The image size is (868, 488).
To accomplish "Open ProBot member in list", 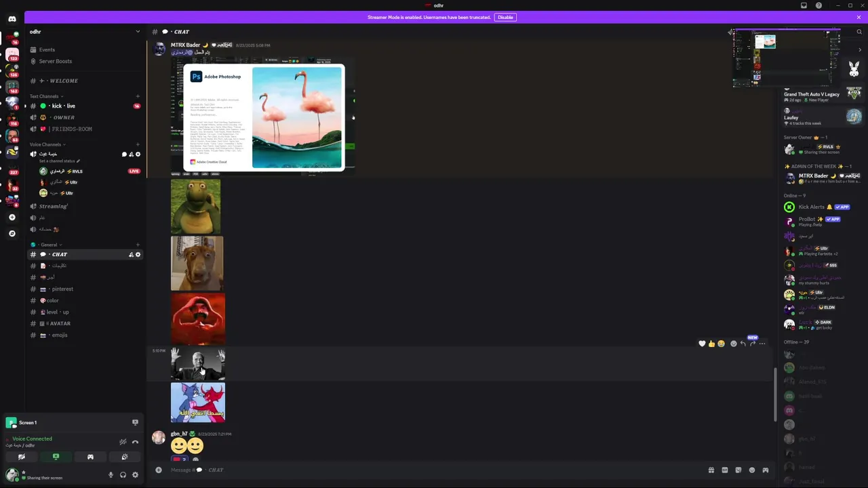I will click(x=822, y=221).
